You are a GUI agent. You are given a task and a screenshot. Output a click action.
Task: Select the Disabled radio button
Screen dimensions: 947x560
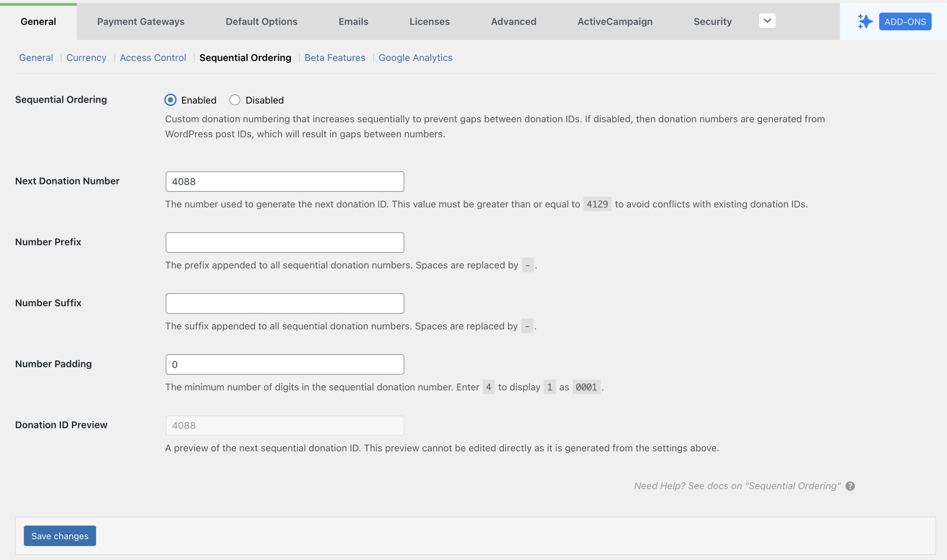pos(235,100)
